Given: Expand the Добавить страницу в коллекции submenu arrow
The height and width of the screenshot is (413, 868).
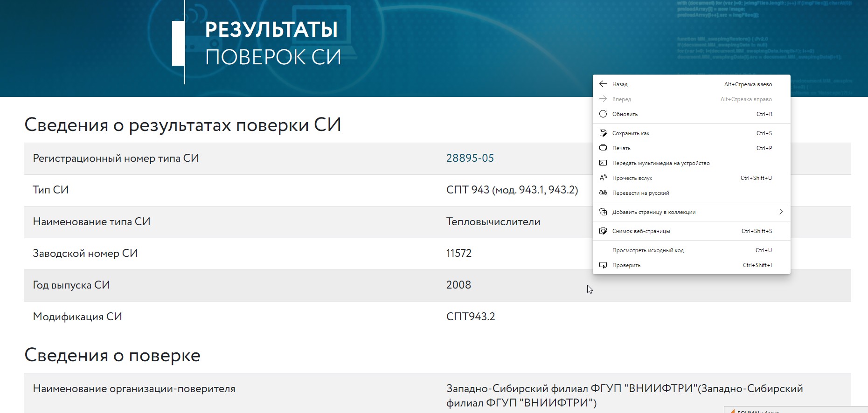Looking at the screenshot, I should click(x=781, y=212).
